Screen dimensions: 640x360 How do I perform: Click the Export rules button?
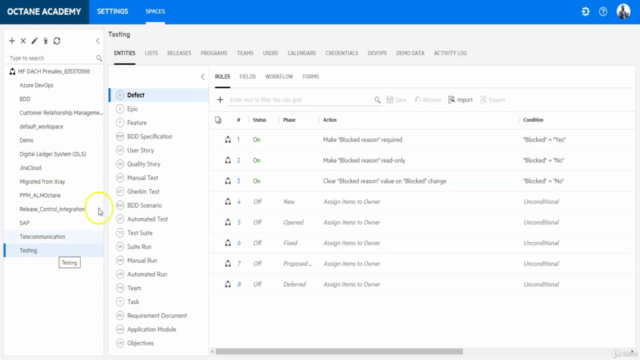coord(493,100)
